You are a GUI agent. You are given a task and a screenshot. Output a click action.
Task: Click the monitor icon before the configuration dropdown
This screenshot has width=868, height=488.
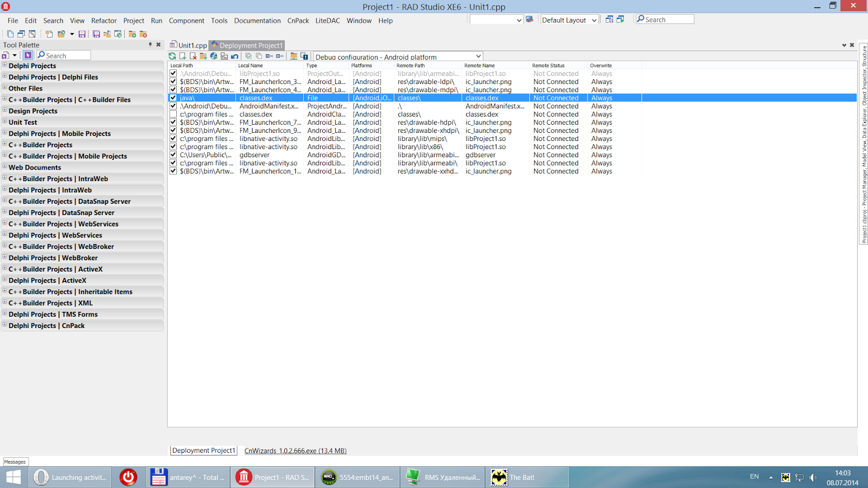pyautogui.click(x=304, y=56)
